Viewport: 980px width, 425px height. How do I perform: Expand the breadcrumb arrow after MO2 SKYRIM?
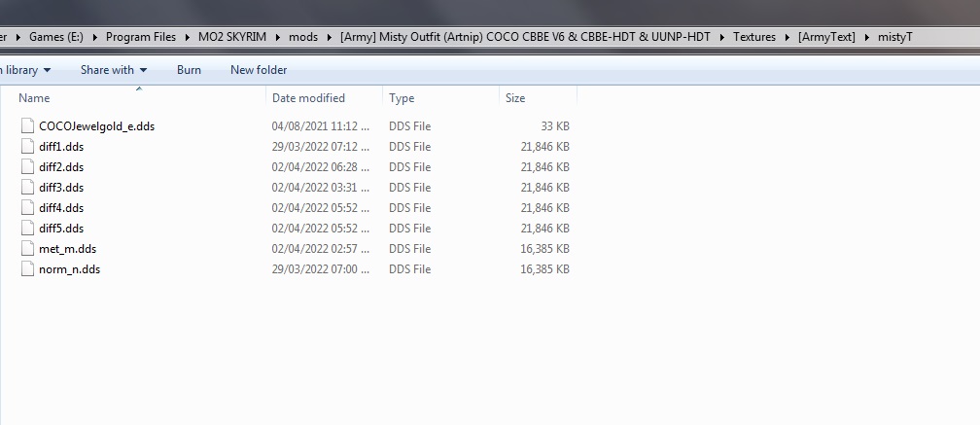[x=277, y=37]
